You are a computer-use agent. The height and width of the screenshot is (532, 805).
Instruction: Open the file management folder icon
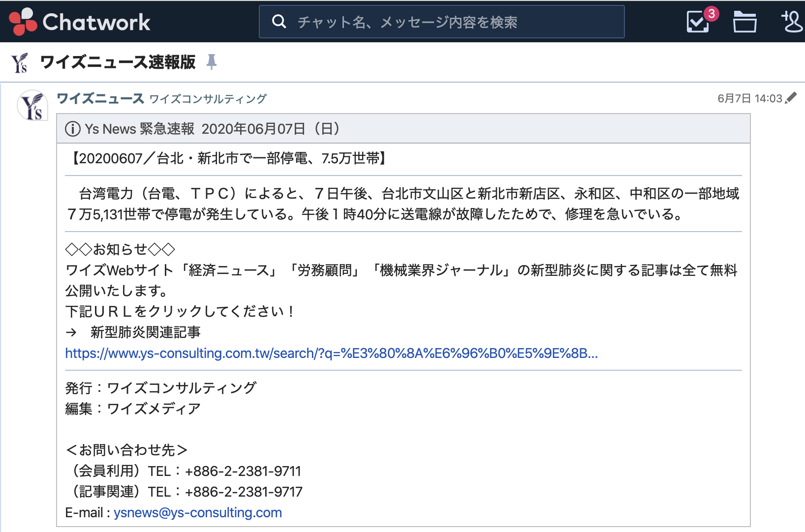[x=744, y=22]
